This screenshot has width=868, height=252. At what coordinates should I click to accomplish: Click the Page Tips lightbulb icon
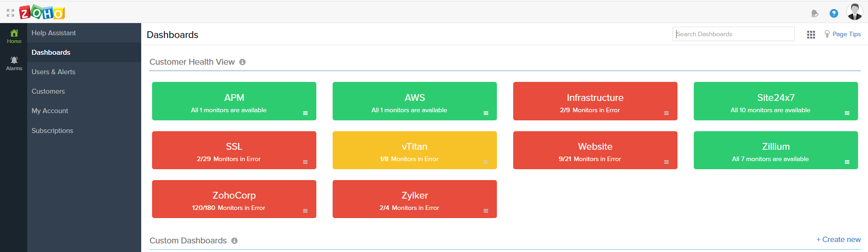[x=827, y=34]
